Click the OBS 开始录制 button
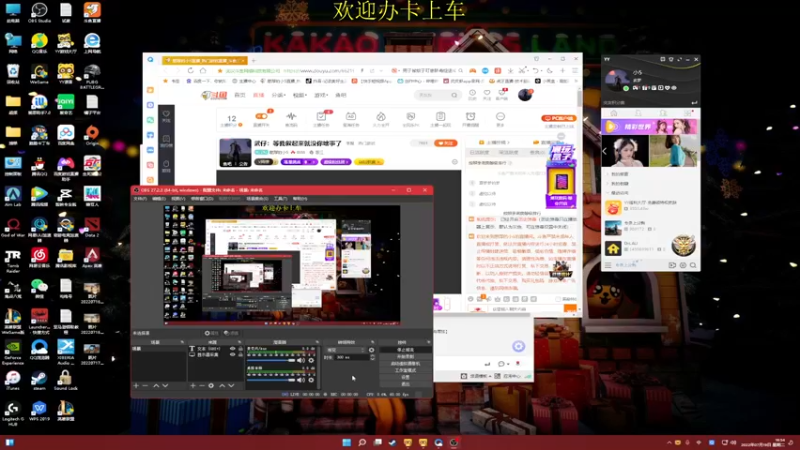The width and height of the screenshot is (800, 450). (x=405, y=357)
